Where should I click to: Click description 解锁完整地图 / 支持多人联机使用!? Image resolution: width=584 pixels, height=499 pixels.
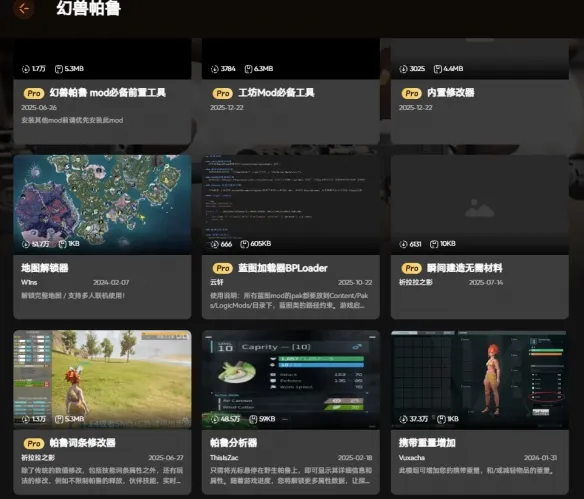pyautogui.click(x=73, y=296)
